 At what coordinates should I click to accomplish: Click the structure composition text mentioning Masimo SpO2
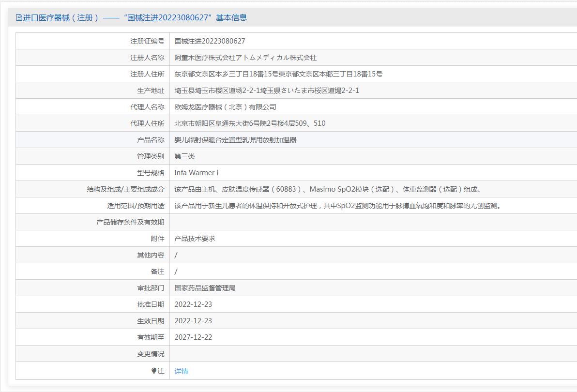click(328, 189)
